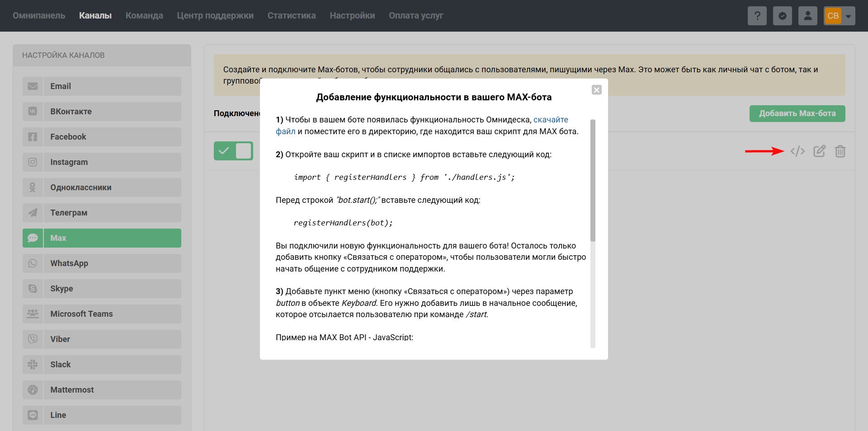Click the Телеграм paper plane icon
This screenshot has height=431, width=868.
point(33,213)
